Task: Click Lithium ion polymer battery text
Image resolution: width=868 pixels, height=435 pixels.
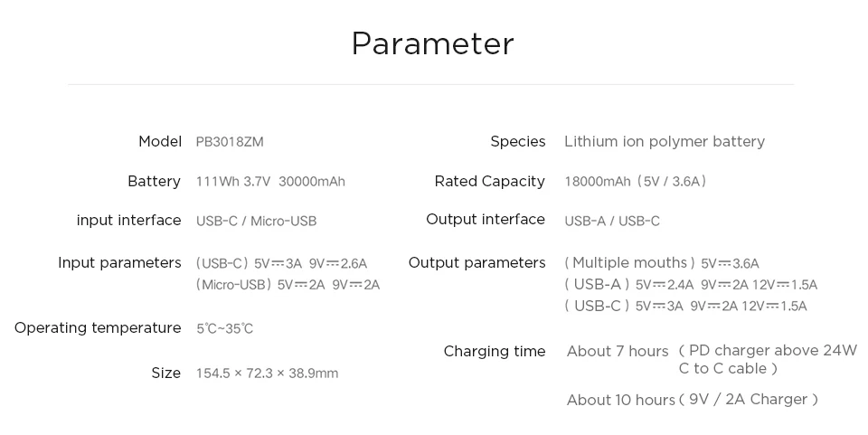Action: (665, 142)
